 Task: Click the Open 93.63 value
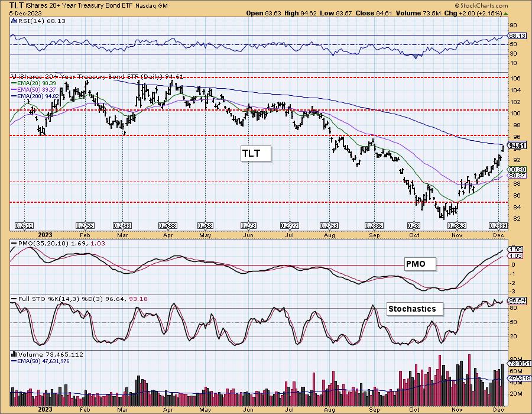coord(263,13)
